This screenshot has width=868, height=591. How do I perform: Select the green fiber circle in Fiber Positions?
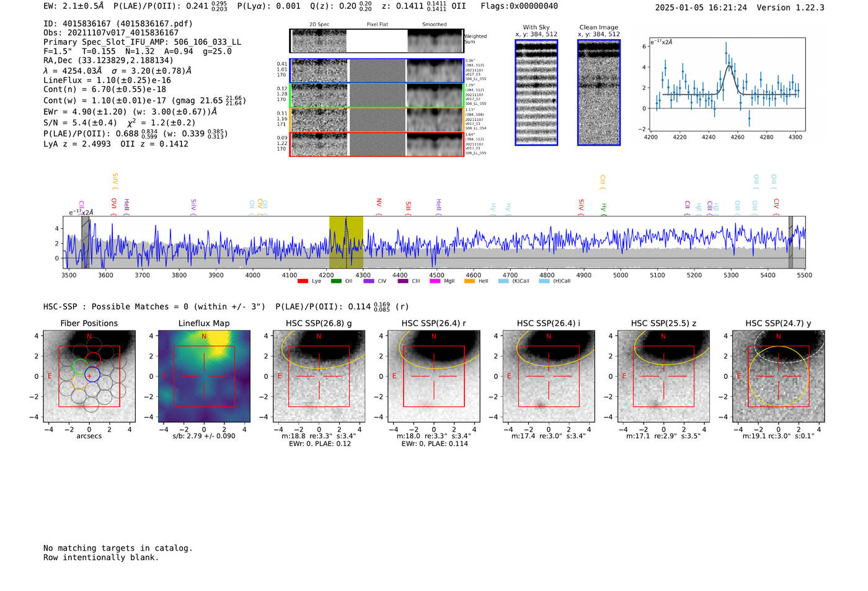(x=81, y=366)
